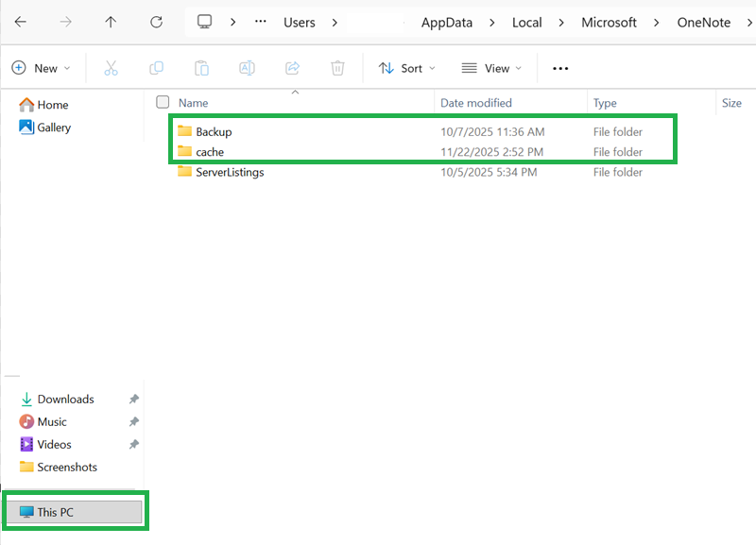The height and width of the screenshot is (545, 756).
Task: Refresh the current folder view
Action: click(156, 22)
